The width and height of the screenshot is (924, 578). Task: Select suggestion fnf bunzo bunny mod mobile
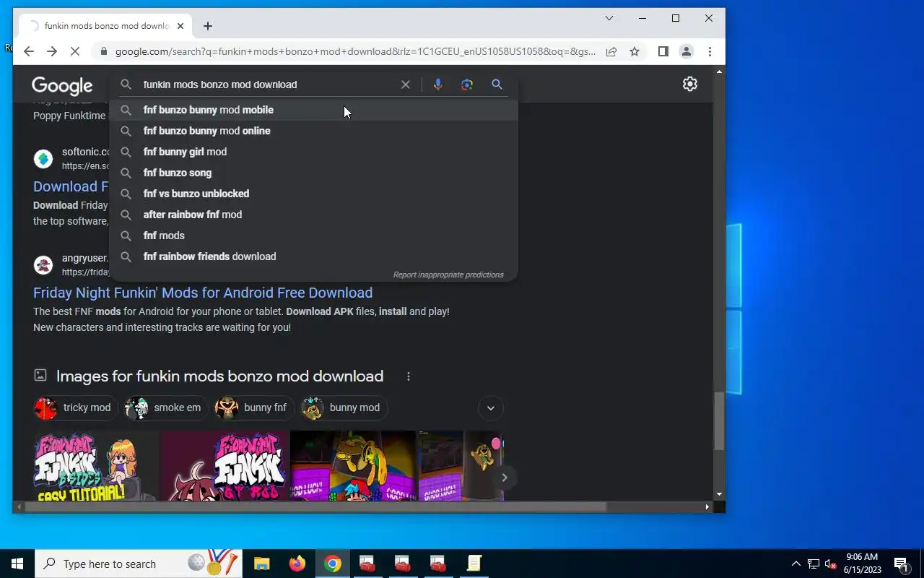313,110
